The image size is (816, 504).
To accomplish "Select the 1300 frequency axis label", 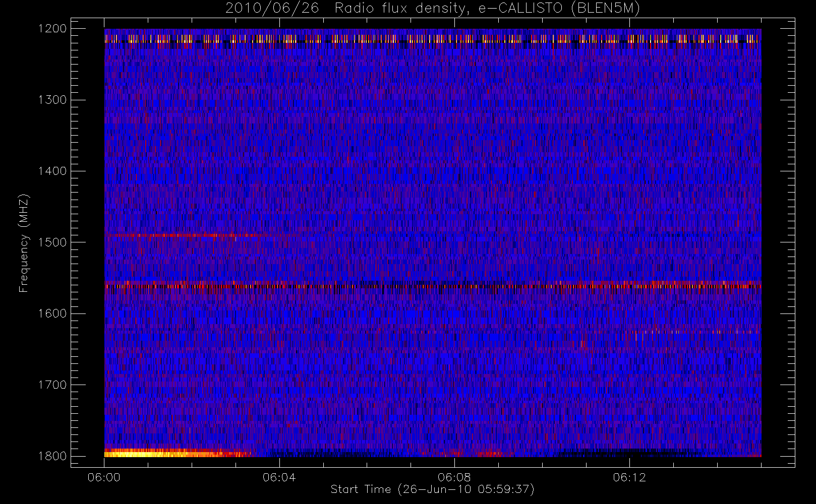I will pyautogui.click(x=52, y=100).
